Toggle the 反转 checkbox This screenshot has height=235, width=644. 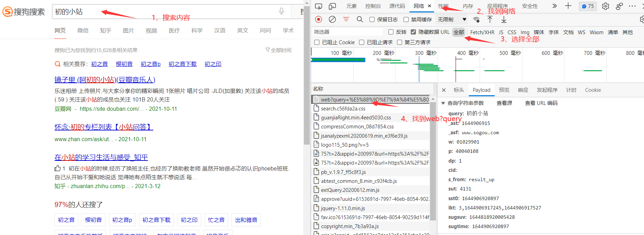point(391,32)
